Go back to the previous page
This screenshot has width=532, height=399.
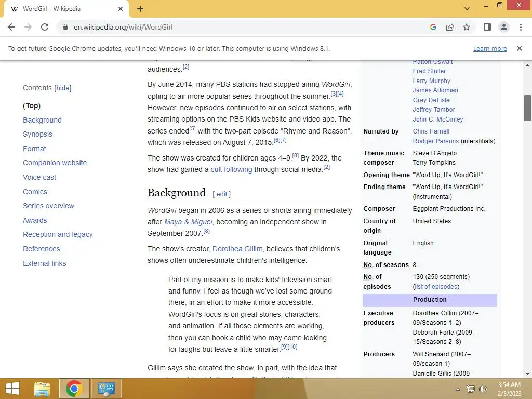[11, 27]
